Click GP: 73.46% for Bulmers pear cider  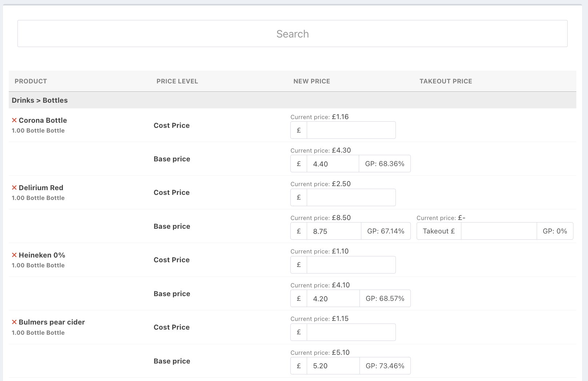pos(385,366)
